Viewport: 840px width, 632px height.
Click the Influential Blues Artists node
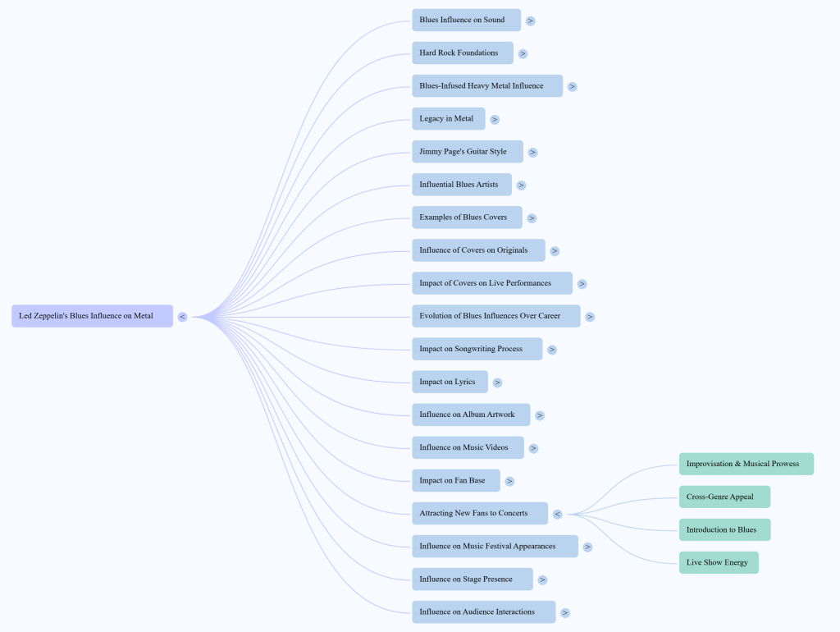point(462,185)
